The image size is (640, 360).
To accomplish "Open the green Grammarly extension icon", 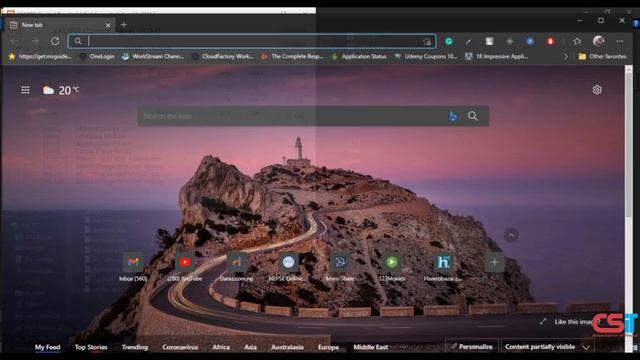I will 449,41.
